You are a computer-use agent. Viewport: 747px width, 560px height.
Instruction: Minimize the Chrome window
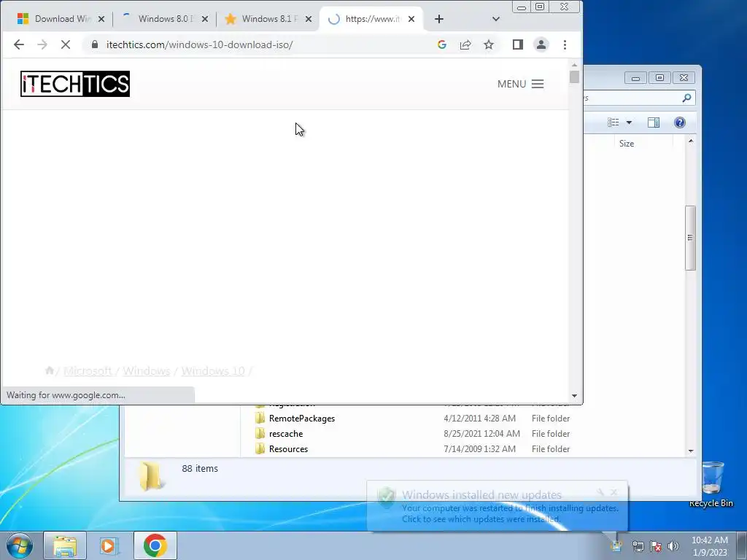521,7
